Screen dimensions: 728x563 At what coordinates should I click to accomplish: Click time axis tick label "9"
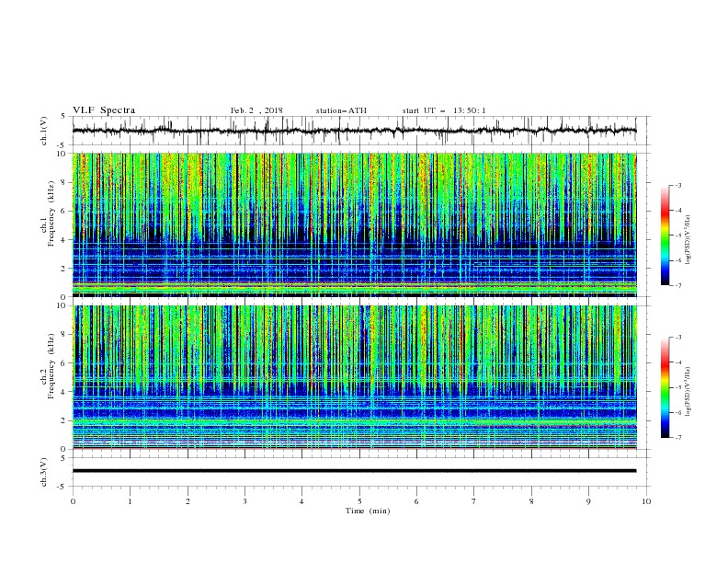click(x=588, y=501)
